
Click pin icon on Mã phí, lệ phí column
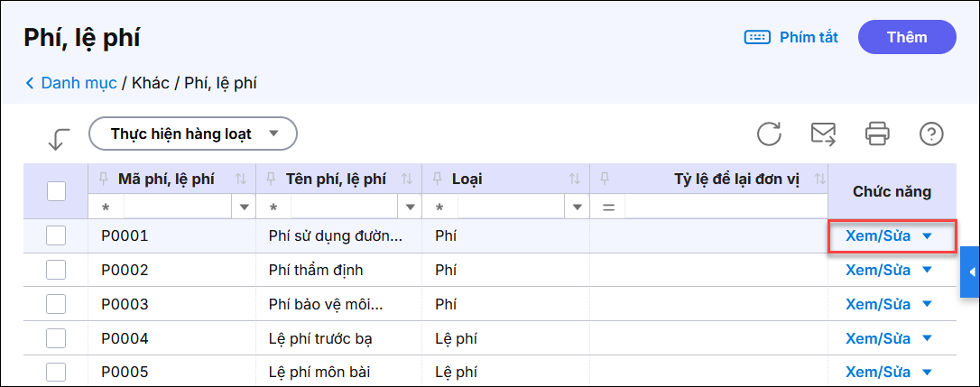click(102, 178)
